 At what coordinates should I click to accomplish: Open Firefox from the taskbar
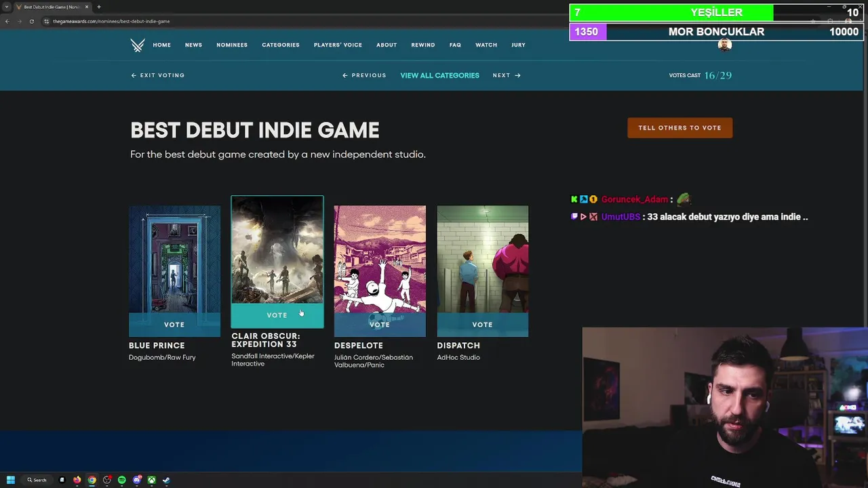pos(77,480)
